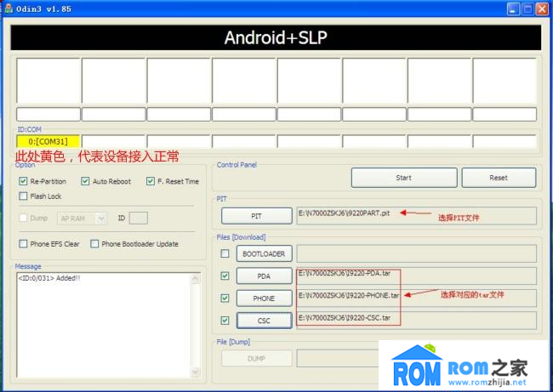Click the message log scrollbar down arrow
Screen dimensions: 553x392
(x=195, y=372)
